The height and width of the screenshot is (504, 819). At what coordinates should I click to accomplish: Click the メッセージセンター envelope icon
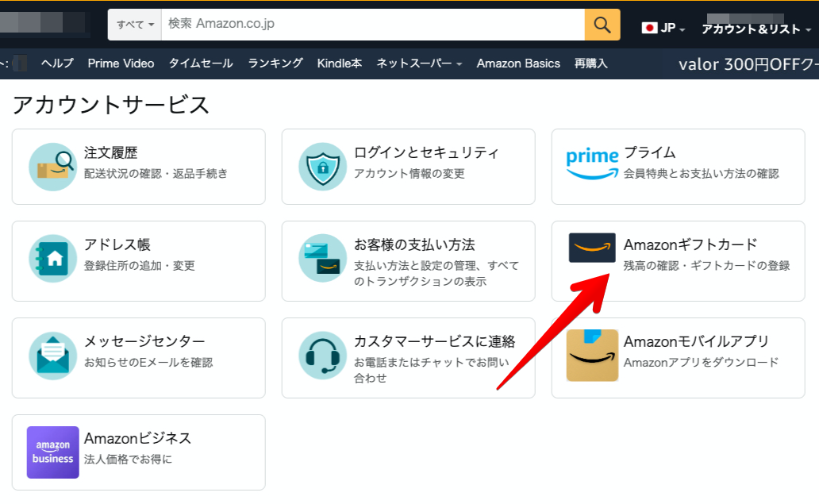(x=52, y=356)
